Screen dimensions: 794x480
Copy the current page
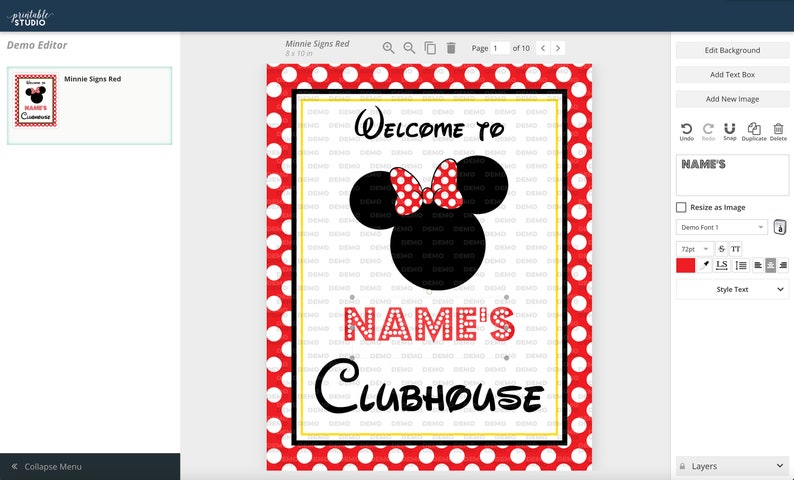pos(430,48)
